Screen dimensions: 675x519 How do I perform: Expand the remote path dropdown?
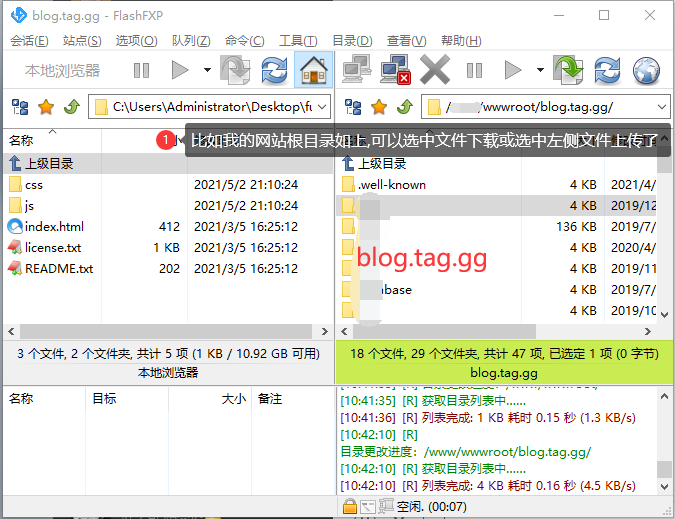click(x=662, y=107)
